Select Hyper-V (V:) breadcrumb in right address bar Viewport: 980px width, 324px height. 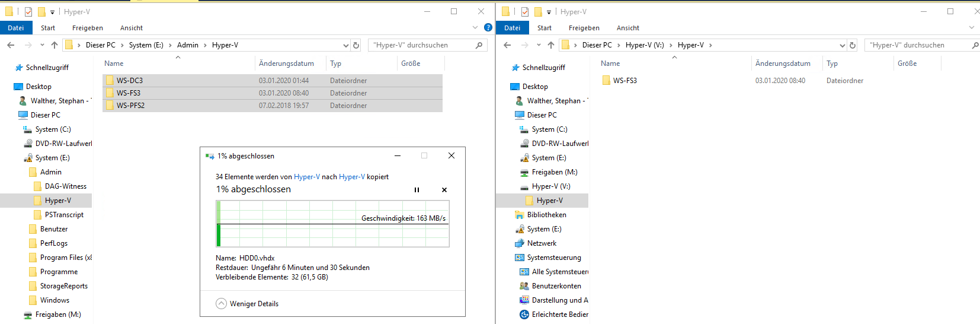pyautogui.click(x=645, y=45)
